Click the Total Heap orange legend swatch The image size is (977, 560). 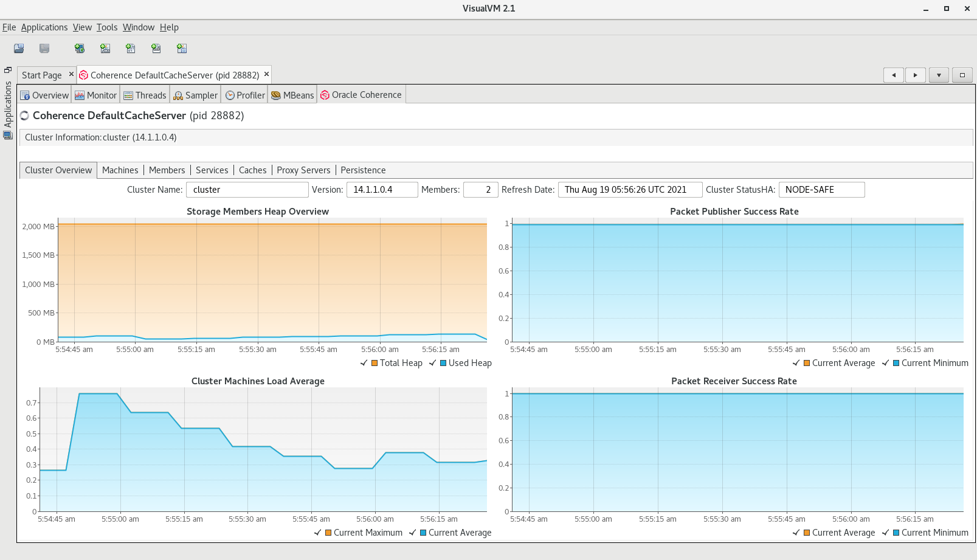click(x=374, y=363)
